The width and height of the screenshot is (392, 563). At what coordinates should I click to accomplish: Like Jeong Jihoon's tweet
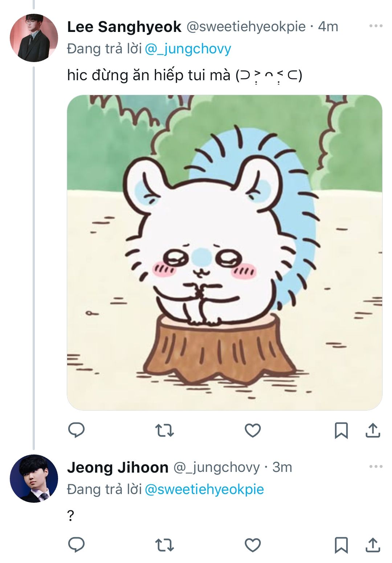pyautogui.click(x=253, y=545)
